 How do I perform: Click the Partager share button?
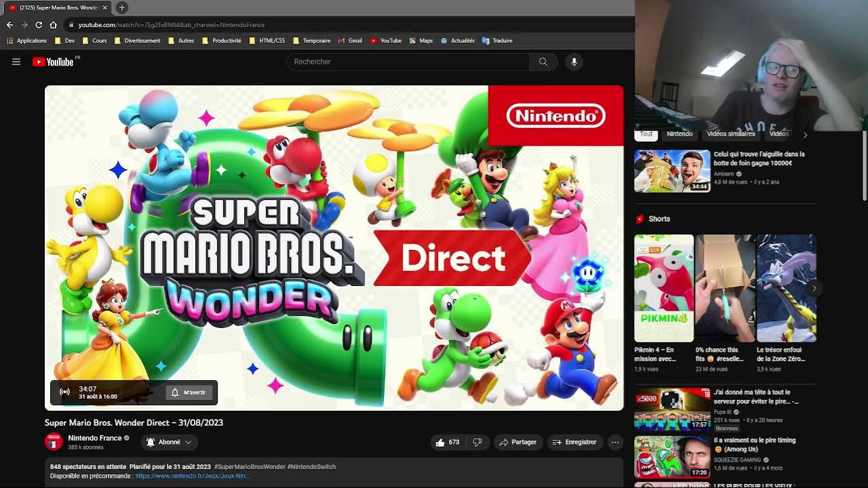pos(518,442)
